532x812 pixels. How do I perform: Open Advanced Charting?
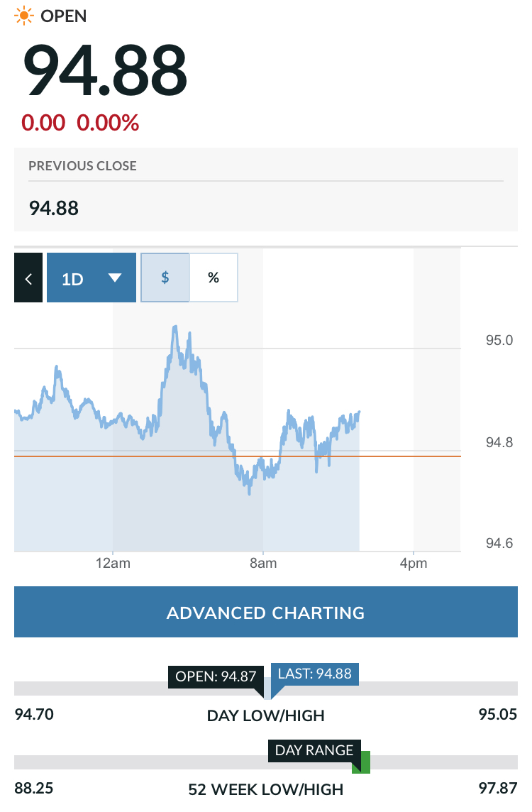click(x=266, y=612)
